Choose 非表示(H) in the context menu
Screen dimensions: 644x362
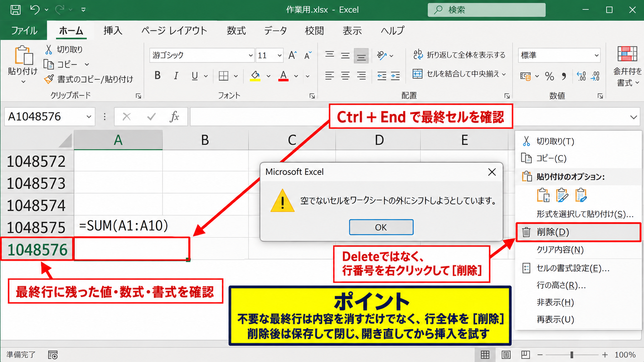tap(555, 302)
